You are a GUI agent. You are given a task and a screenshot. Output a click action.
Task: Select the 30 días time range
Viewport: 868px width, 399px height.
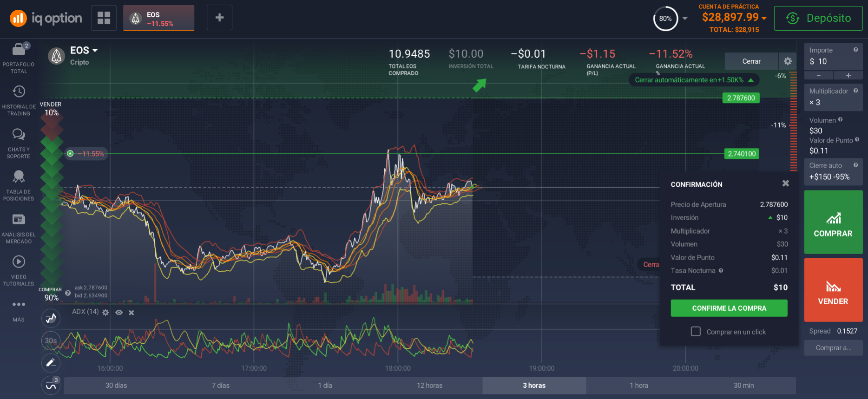tap(116, 386)
